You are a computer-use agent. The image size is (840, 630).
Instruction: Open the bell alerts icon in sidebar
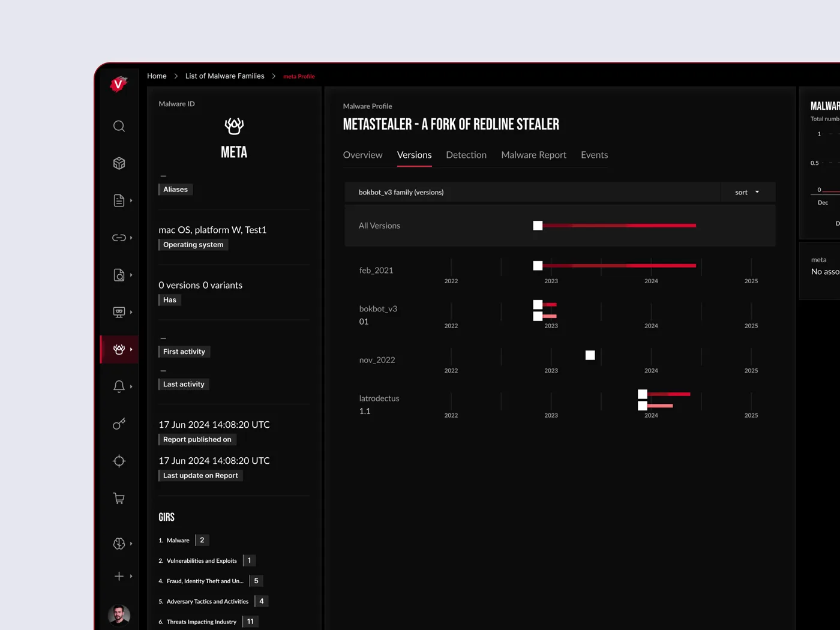point(119,386)
